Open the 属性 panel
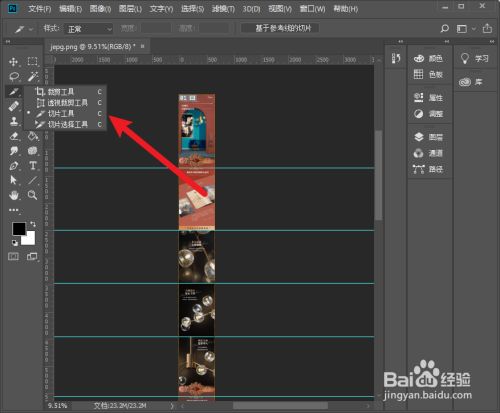Screen dimensions: 500x413 pyautogui.click(x=428, y=98)
